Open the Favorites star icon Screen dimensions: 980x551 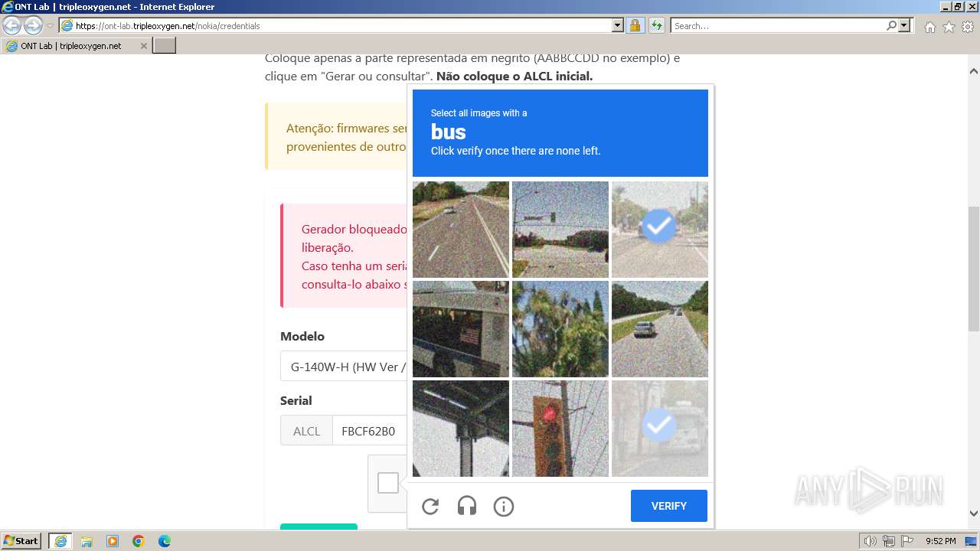point(949,27)
